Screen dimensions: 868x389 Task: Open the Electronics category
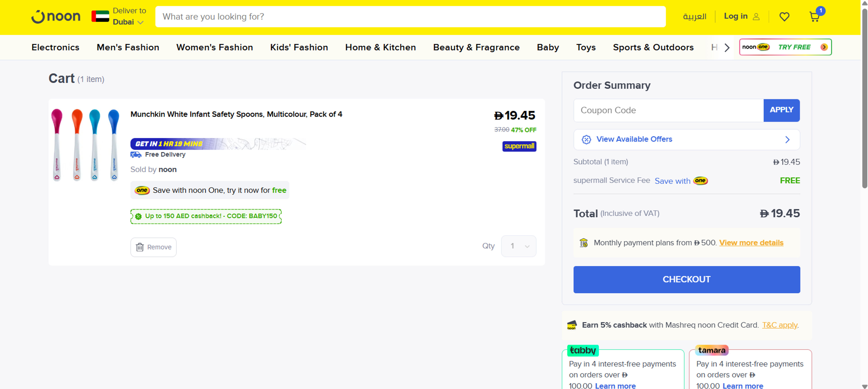tap(56, 47)
